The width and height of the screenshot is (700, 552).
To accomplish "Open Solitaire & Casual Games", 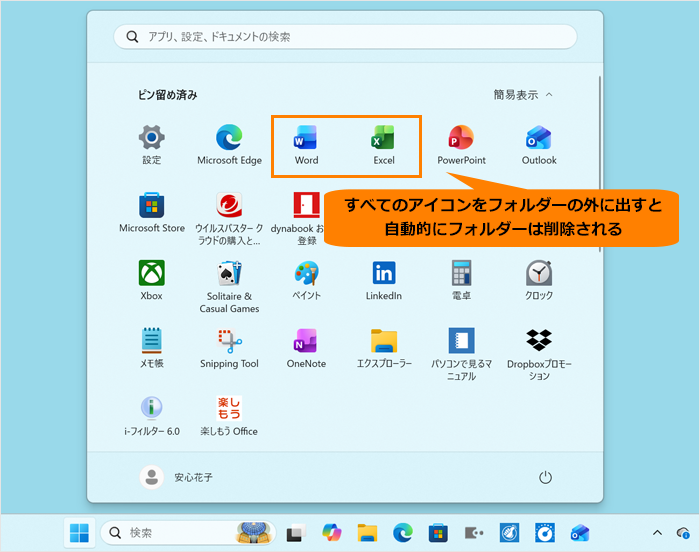I will [229, 287].
